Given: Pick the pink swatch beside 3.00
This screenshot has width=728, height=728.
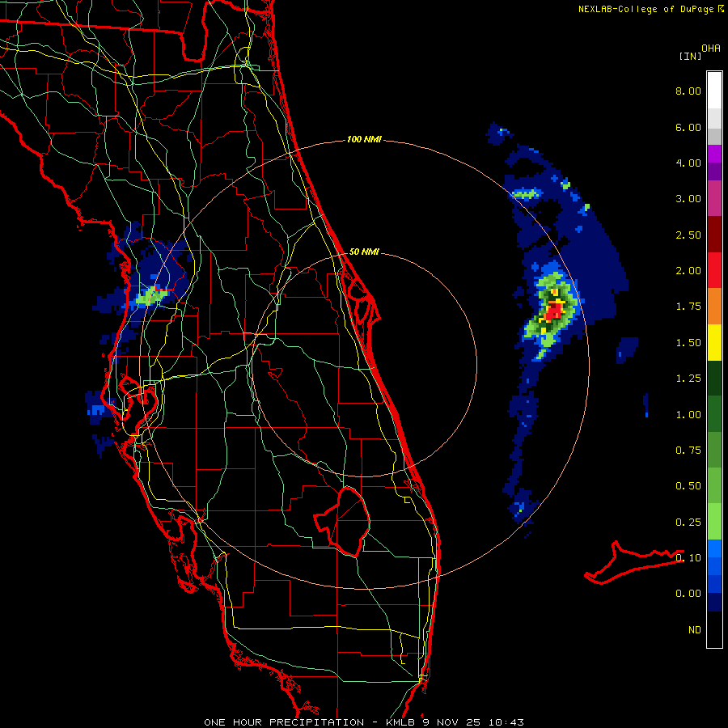Looking at the screenshot, I should point(714,198).
